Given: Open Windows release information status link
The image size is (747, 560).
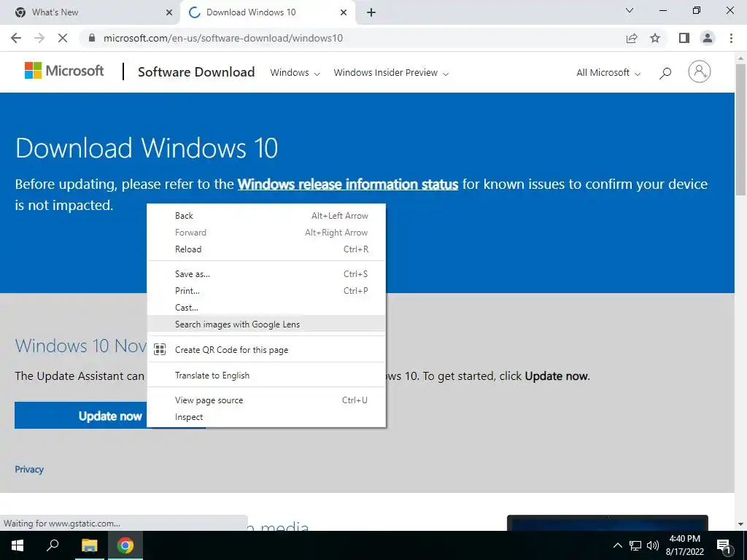Looking at the screenshot, I should pos(348,184).
